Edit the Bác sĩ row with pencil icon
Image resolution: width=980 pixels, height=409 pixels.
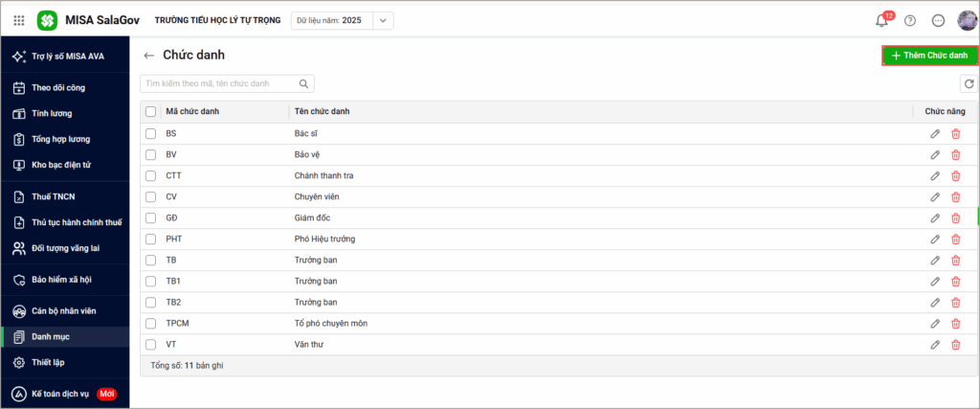(x=935, y=133)
